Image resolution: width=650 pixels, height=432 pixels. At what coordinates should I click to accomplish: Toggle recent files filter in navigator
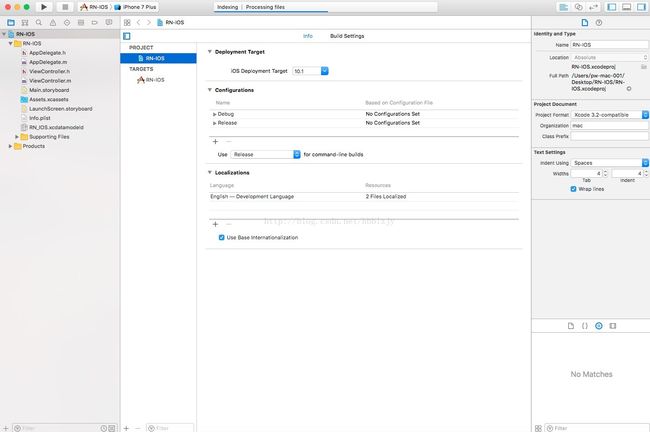(x=104, y=428)
